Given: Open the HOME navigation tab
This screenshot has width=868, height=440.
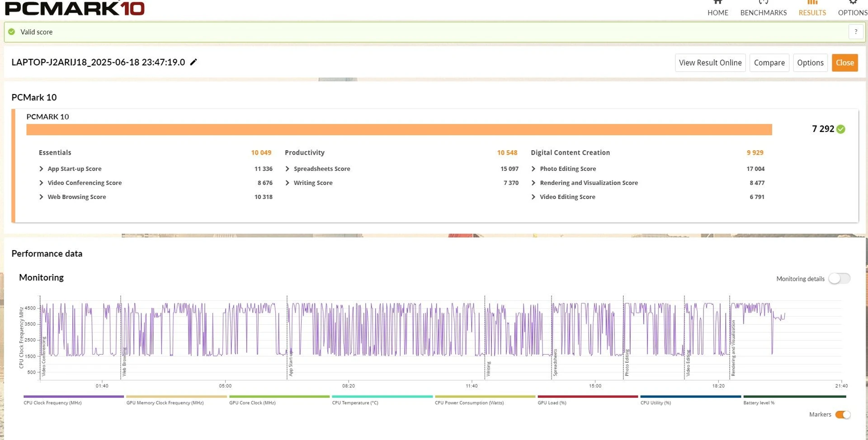Looking at the screenshot, I should click(x=717, y=9).
